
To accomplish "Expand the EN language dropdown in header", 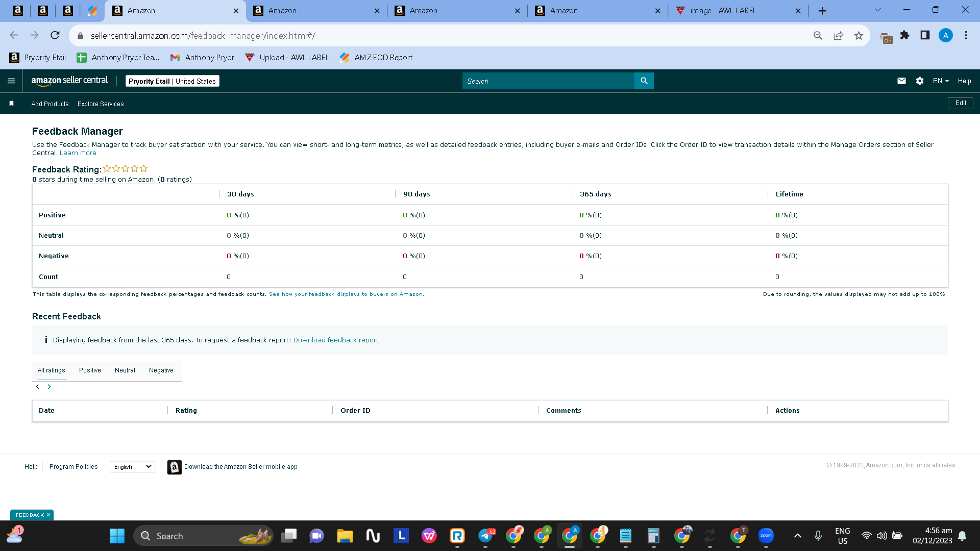I will coord(941,81).
